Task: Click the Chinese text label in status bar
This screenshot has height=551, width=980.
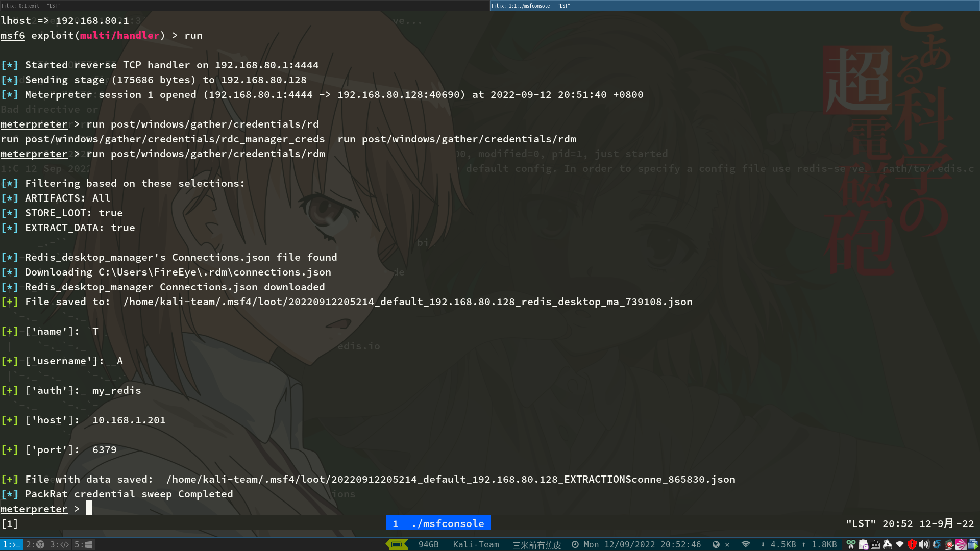Action: coord(536,545)
